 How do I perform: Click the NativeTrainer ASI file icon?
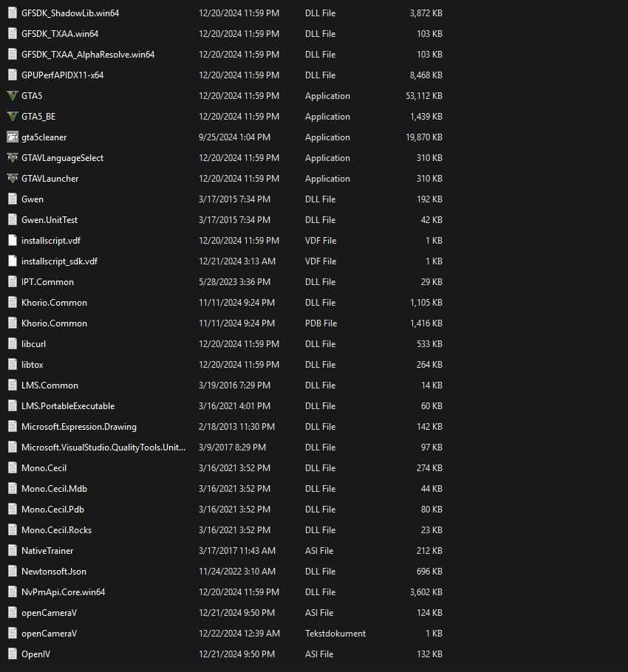[12, 551]
